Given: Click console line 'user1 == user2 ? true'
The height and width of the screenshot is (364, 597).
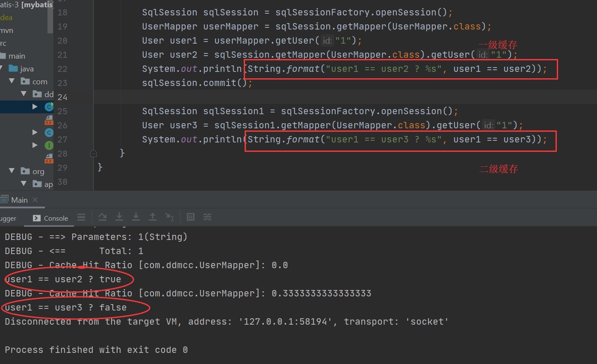Looking at the screenshot, I should (63, 279).
